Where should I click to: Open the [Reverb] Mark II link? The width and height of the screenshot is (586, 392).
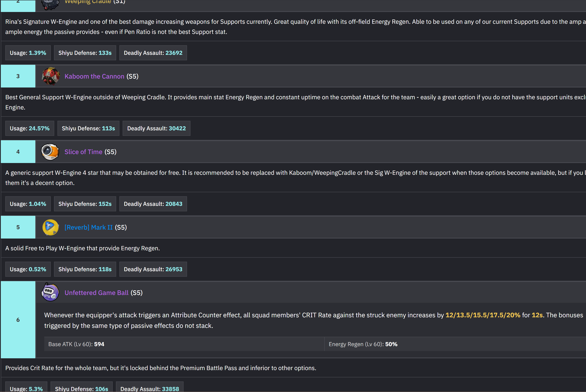click(89, 227)
